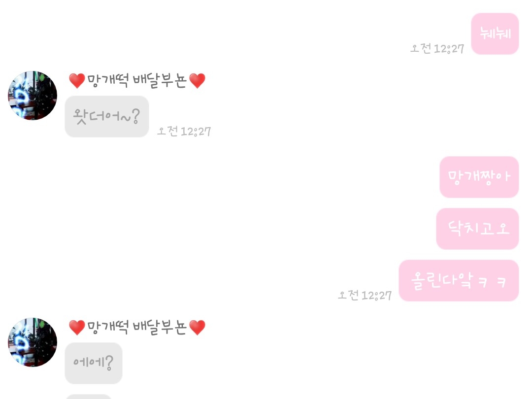Click the question mark in the '에에?' bubble

[109, 363]
